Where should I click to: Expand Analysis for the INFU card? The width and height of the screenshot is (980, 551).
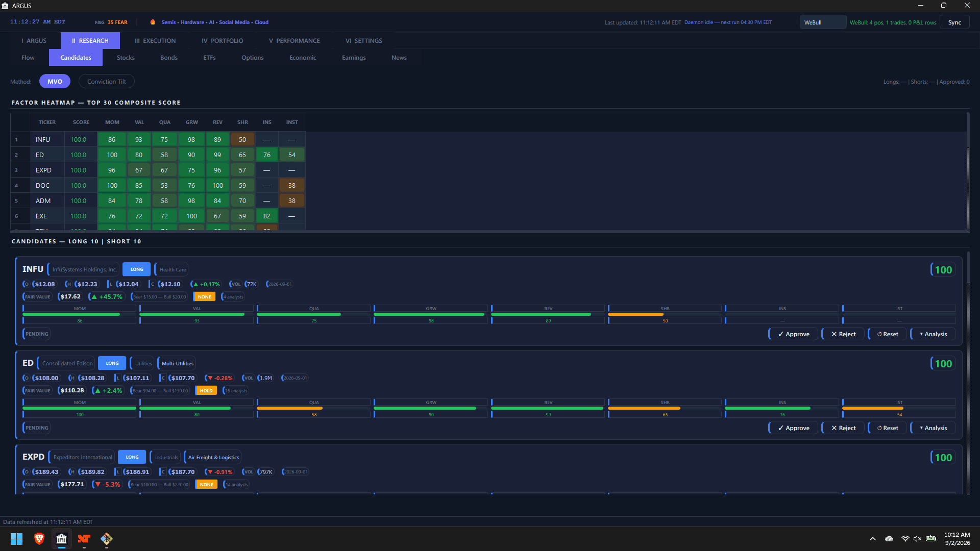pyautogui.click(x=933, y=334)
